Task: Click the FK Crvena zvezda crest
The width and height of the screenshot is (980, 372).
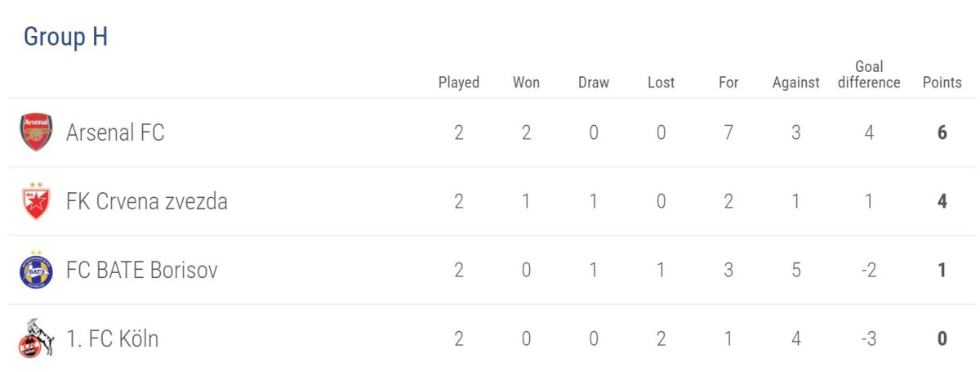Action: (x=36, y=201)
